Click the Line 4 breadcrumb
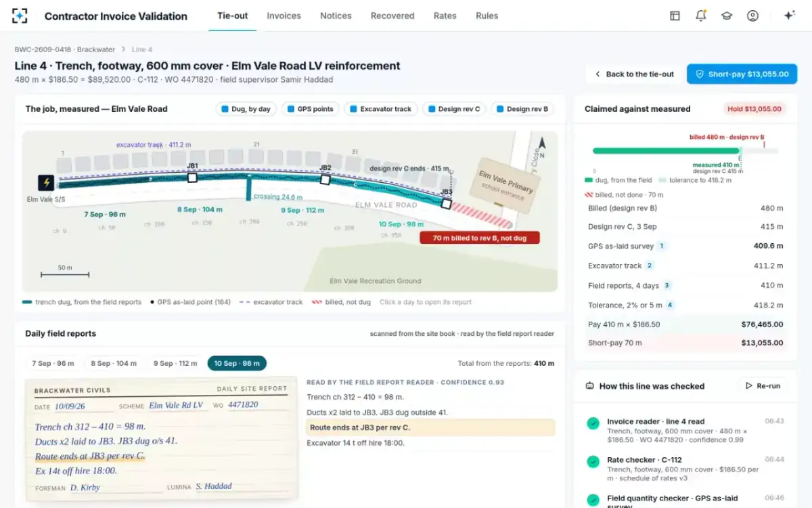Image resolution: width=812 pixels, height=508 pixels. coord(142,49)
